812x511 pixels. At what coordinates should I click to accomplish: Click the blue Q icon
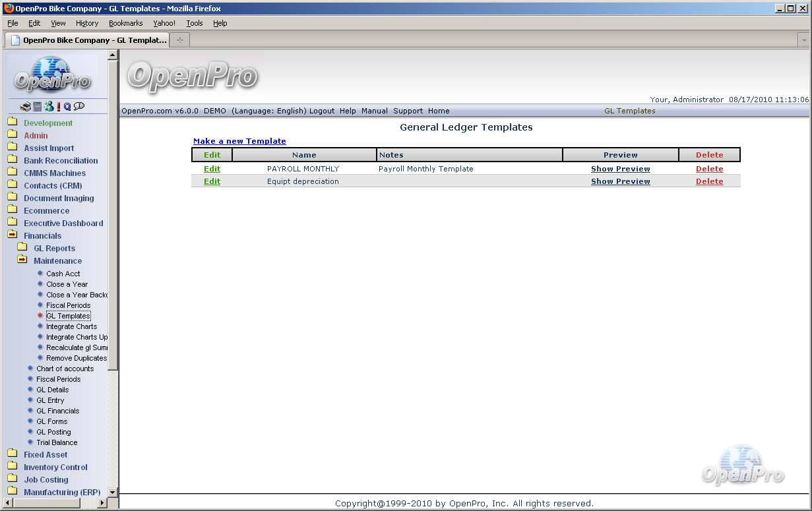67,107
